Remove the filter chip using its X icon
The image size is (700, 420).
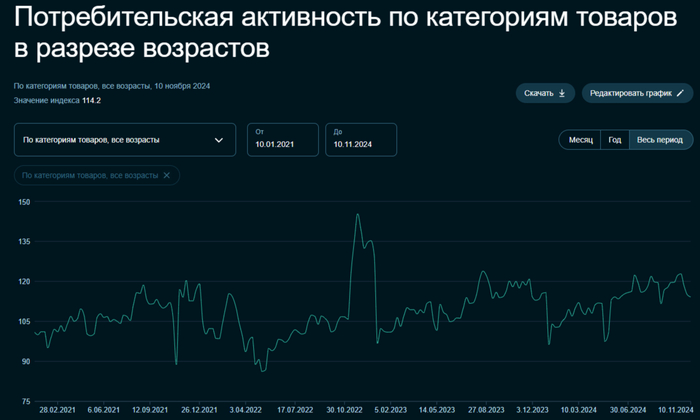[x=167, y=175]
